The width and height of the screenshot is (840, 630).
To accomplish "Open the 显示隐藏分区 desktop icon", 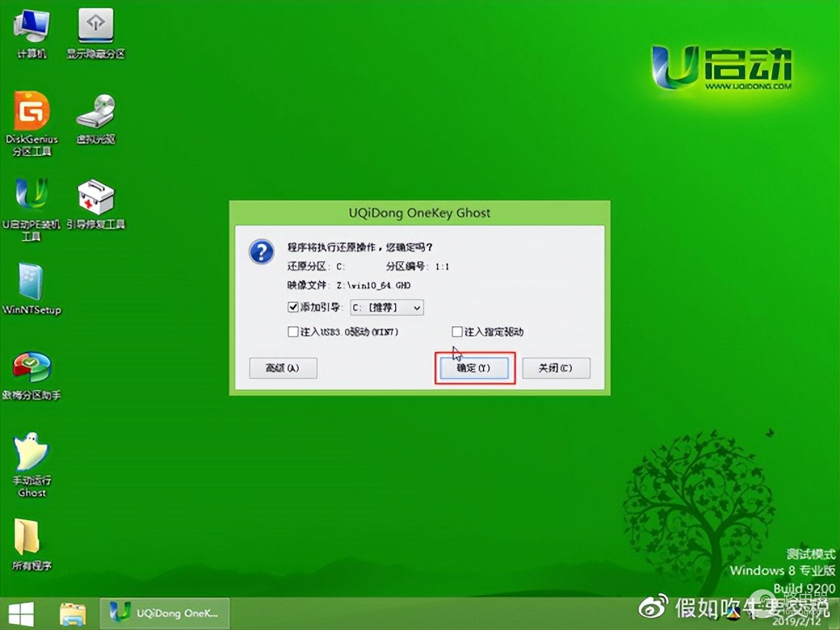I will pos(96,30).
